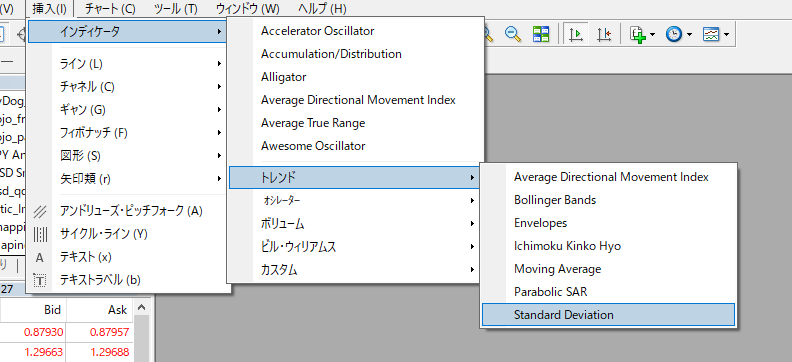This screenshot has width=792, height=362.
Task: Select the インディケータ menu entry
Action: coord(127,32)
